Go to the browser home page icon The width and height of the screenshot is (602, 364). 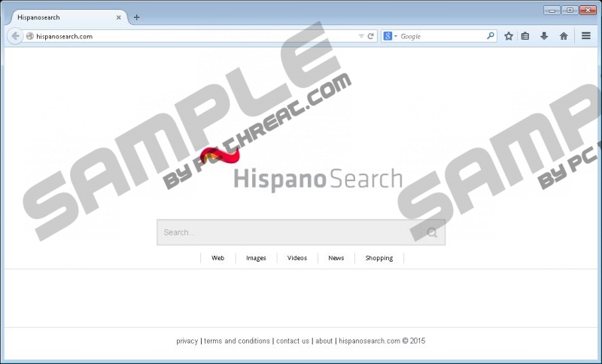[564, 36]
